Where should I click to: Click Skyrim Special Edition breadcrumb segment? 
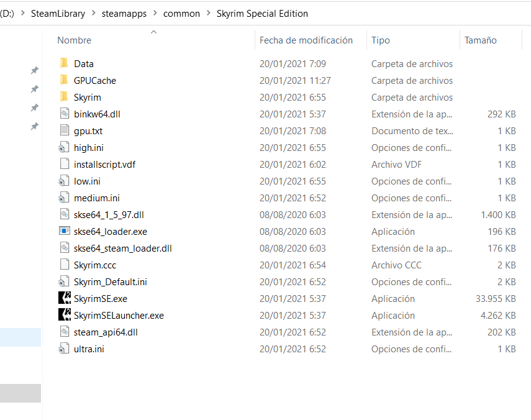tap(262, 14)
